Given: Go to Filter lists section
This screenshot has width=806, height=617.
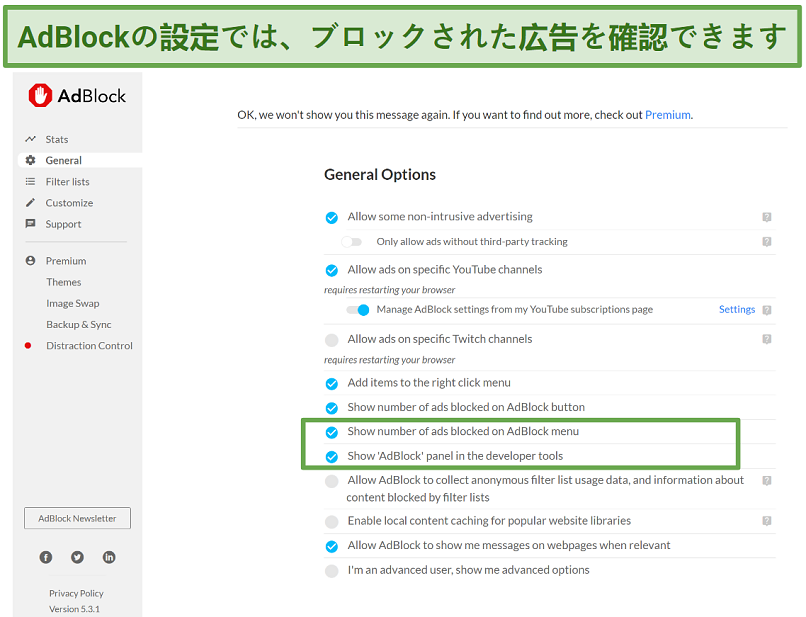Looking at the screenshot, I should coord(67,182).
